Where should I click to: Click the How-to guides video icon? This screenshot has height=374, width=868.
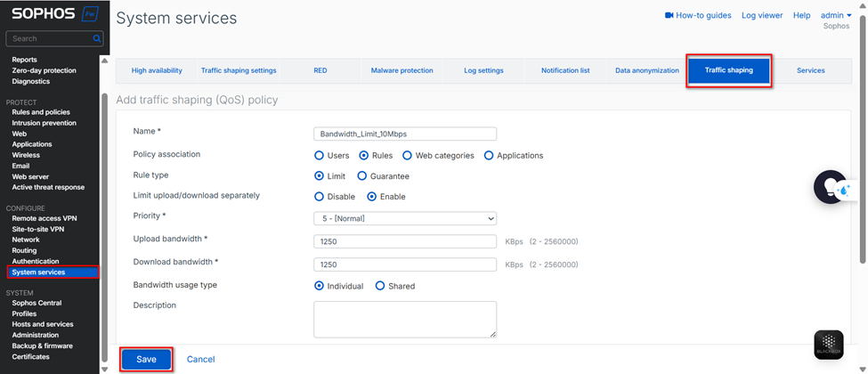point(669,15)
